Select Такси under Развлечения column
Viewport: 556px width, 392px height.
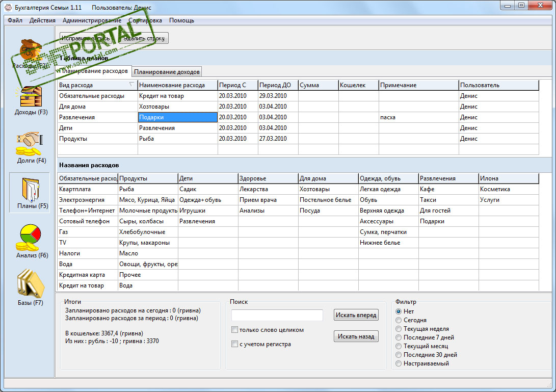click(448, 200)
